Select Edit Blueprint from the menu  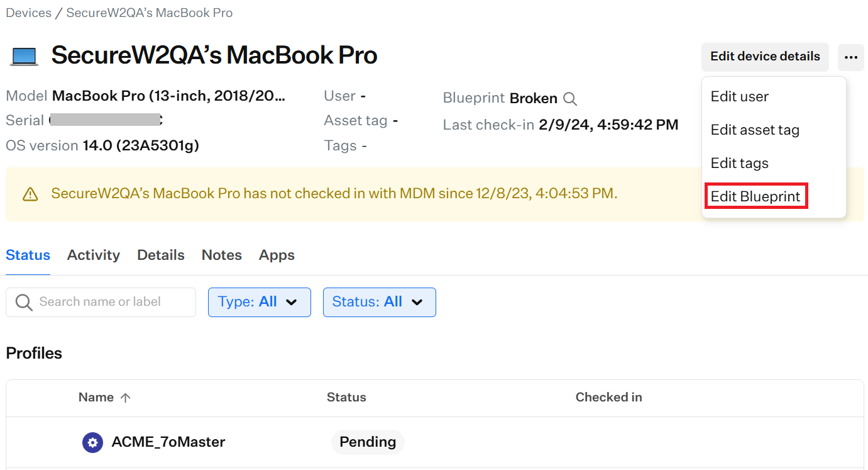coord(755,196)
